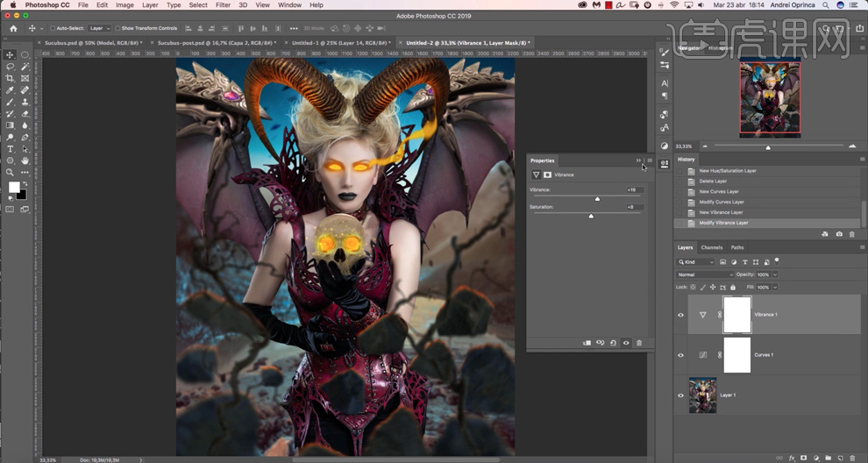868x463 pixels.
Task: Click the Vibrance slider handle
Action: point(597,199)
